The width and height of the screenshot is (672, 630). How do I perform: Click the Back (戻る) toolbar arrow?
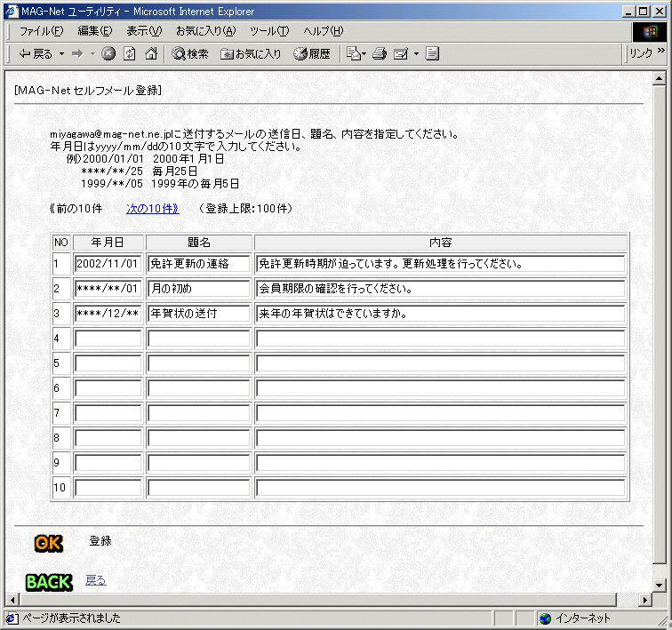[36, 54]
